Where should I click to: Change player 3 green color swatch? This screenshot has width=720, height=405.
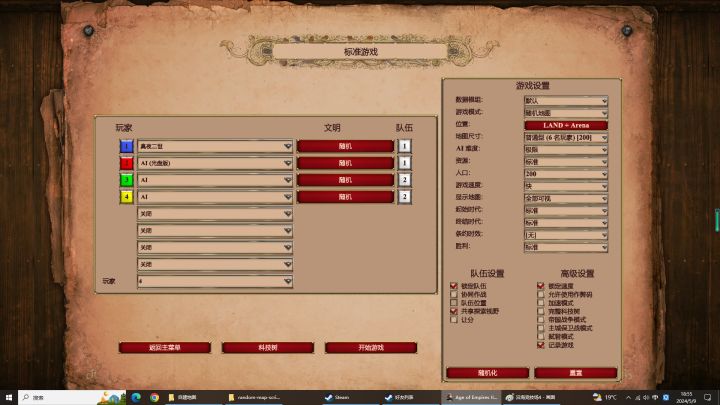click(x=126, y=180)
